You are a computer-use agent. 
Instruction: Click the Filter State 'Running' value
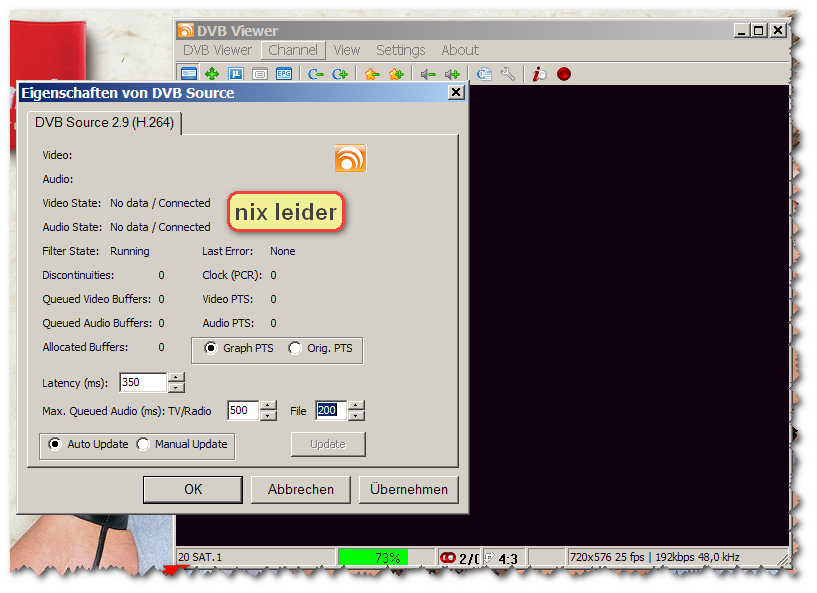pyautogui.click(x=130, y=251)
